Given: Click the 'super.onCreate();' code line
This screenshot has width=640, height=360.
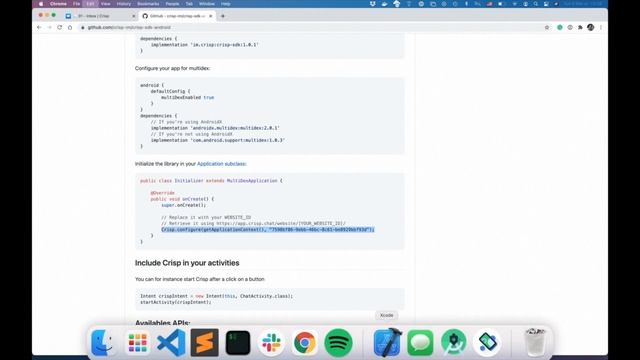Looking at the screenshot, I should point(184,205).
